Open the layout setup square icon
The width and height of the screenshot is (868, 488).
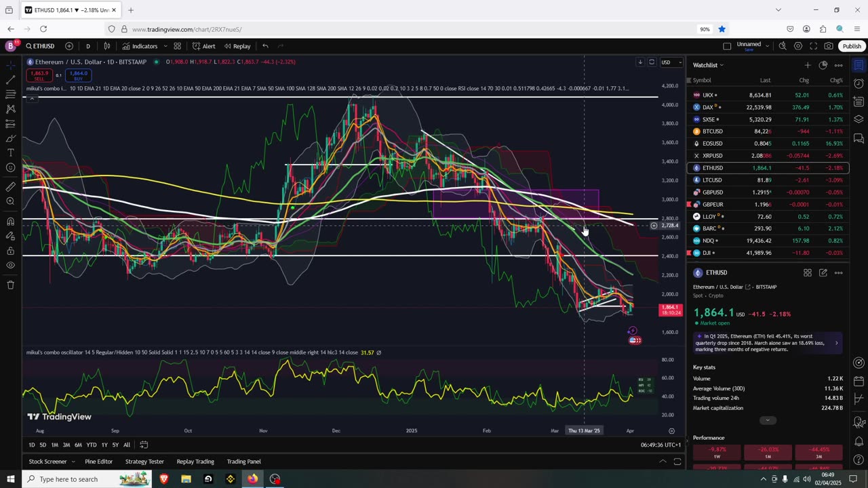tap(727, 46)
